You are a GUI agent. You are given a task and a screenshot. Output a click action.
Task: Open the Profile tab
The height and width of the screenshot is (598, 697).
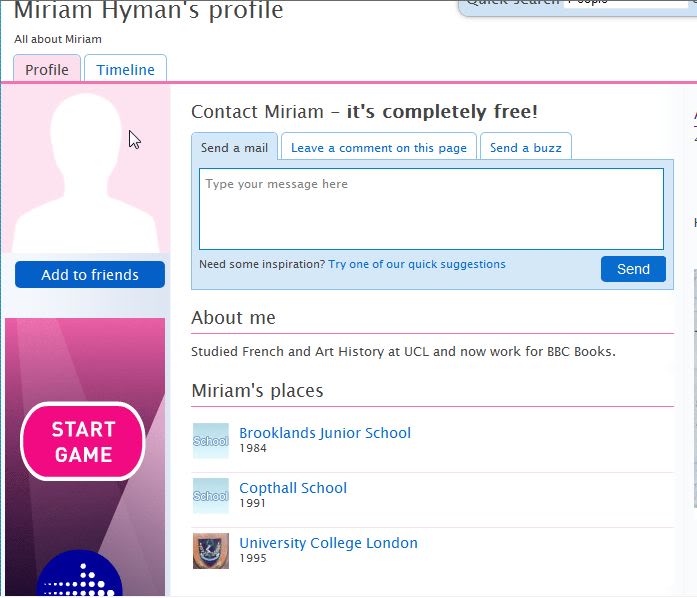point(47,68)
